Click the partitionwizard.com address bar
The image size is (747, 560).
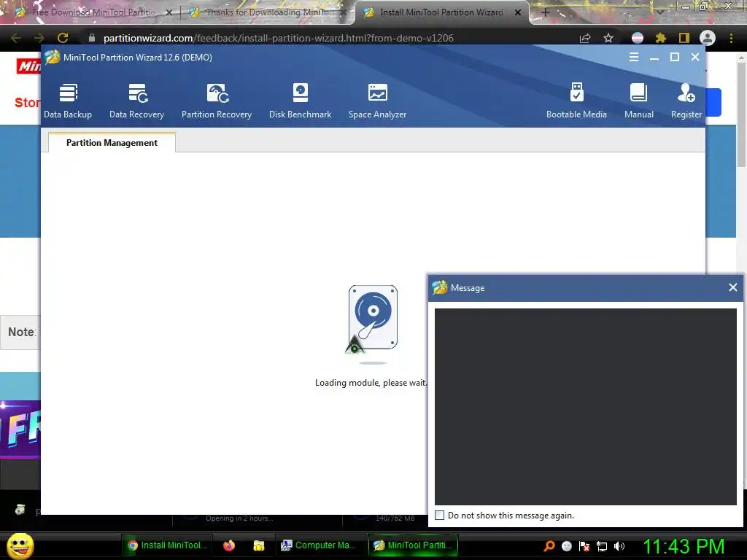click(x=278, y=38)
